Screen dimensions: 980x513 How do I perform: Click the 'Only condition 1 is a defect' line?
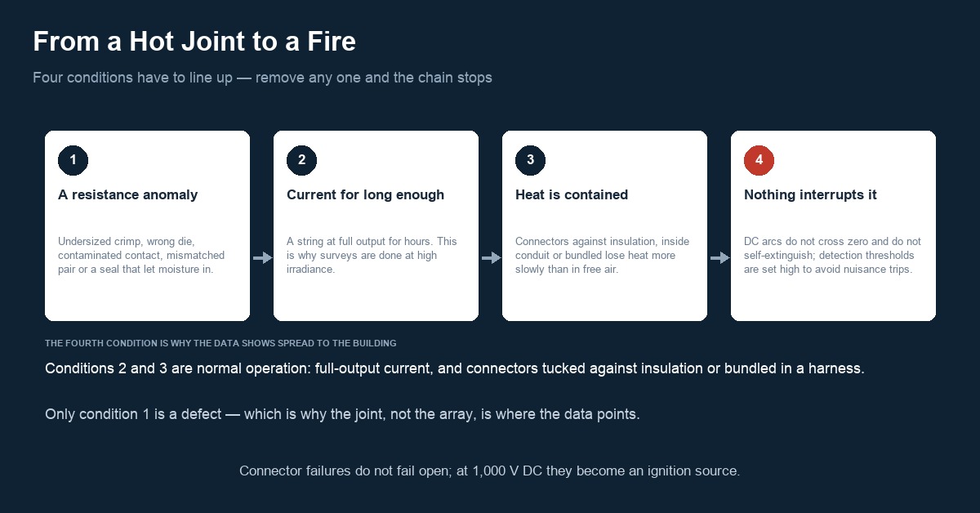click(342, 414)
